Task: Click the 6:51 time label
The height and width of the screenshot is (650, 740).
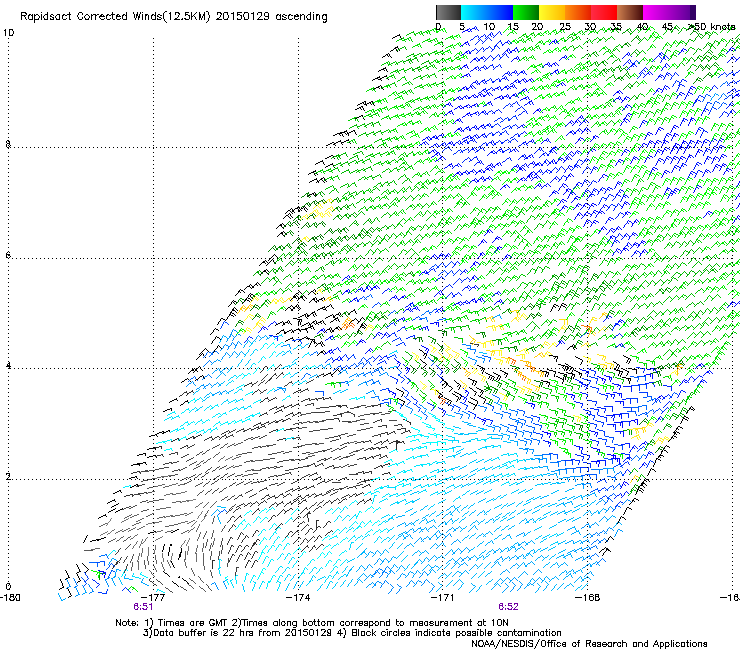Action: [143, 607]
